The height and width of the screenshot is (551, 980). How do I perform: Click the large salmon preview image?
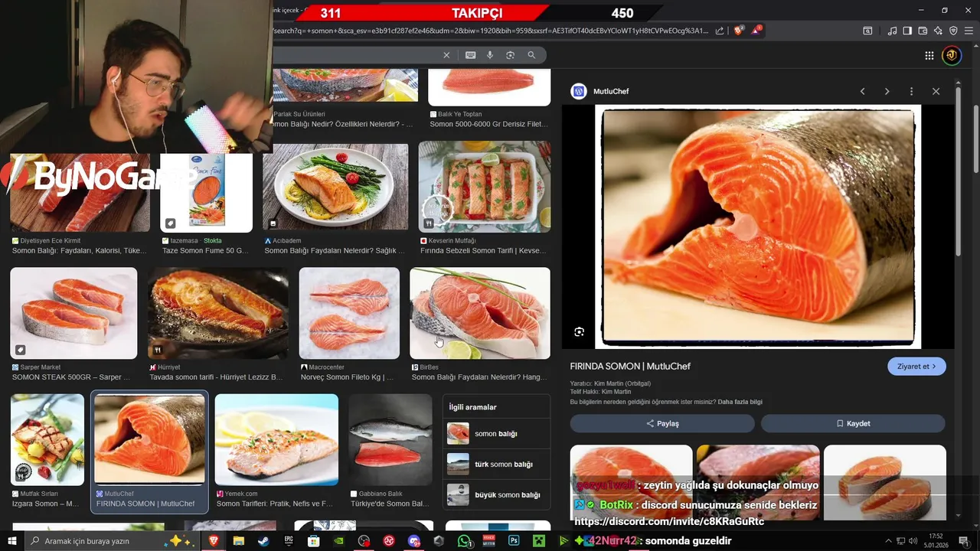[758, 227]
